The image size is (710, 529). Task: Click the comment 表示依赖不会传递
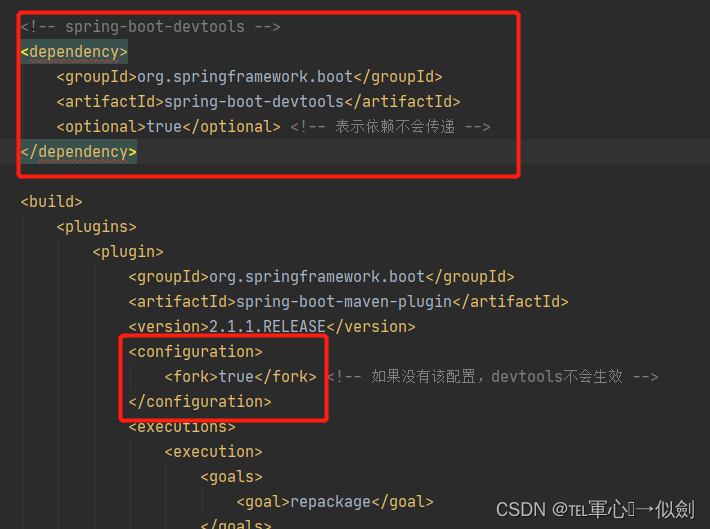point(390,127)
